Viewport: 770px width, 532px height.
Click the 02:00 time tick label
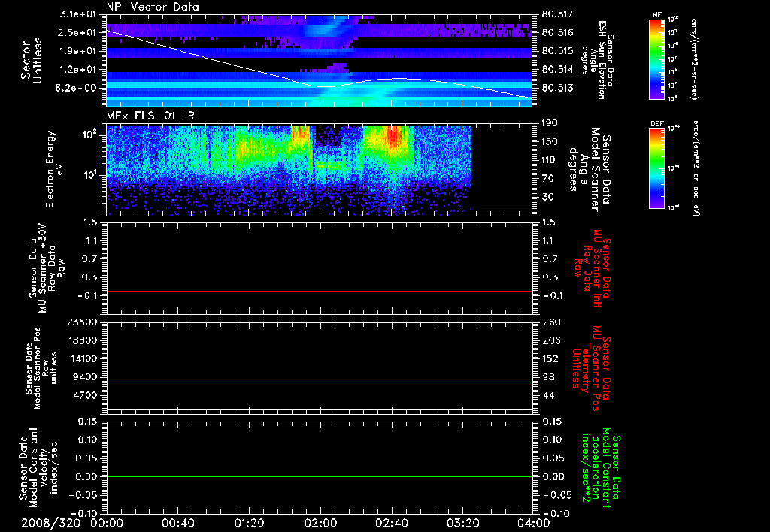pos(320,523)
